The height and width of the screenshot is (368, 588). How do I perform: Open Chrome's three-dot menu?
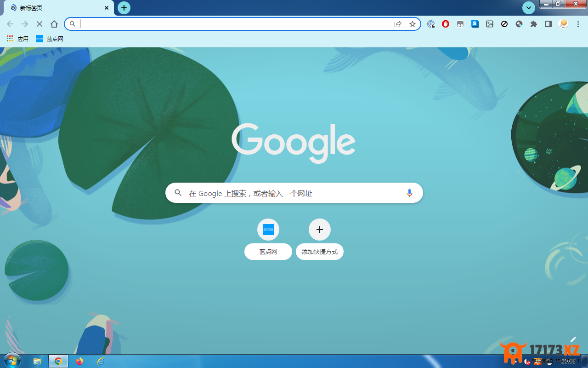coord(578,24)
